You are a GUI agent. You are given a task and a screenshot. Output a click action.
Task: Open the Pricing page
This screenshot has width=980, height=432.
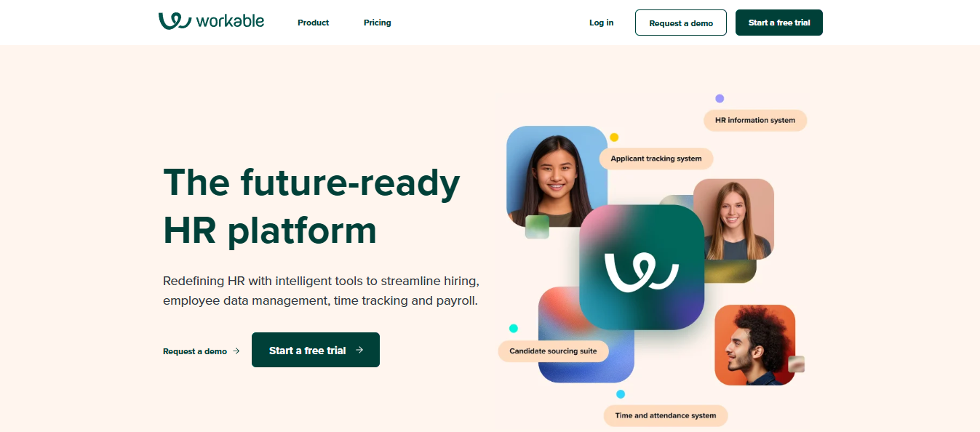click(x=378, y=23)
